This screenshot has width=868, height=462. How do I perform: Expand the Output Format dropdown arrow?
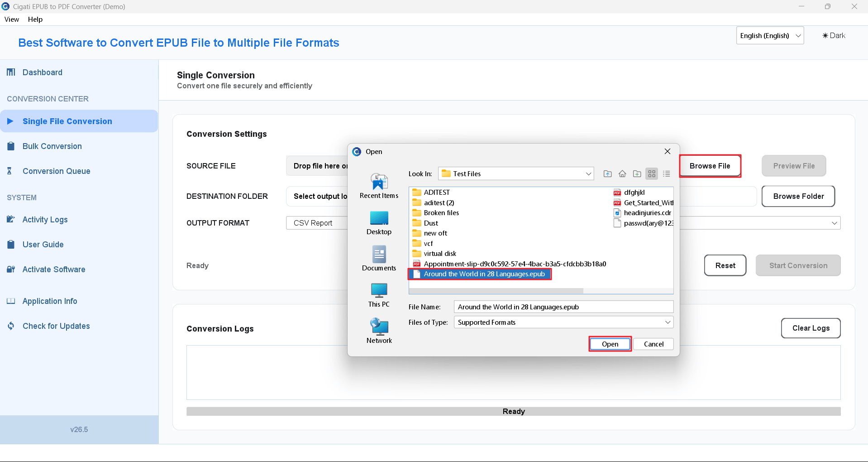pos(835,223)
